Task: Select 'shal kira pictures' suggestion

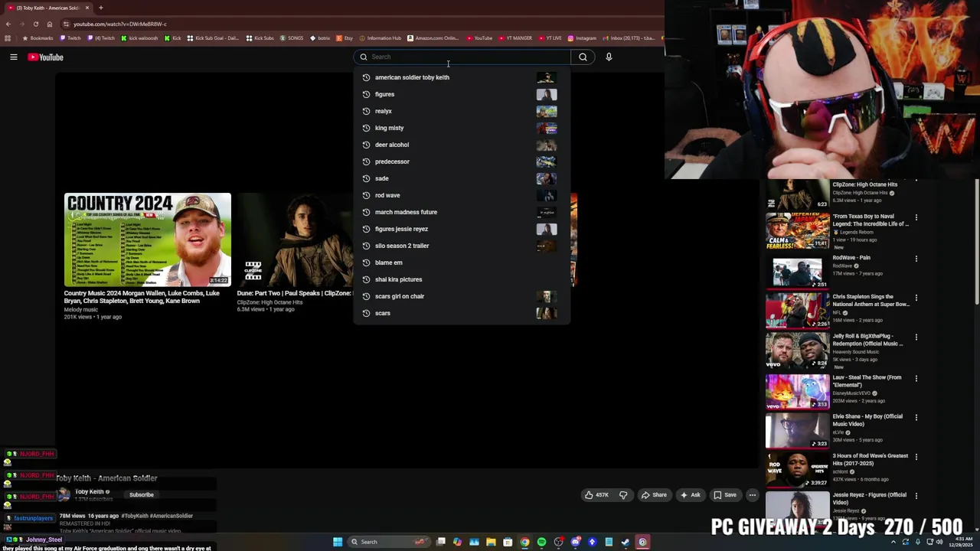Action: point(462,279)
